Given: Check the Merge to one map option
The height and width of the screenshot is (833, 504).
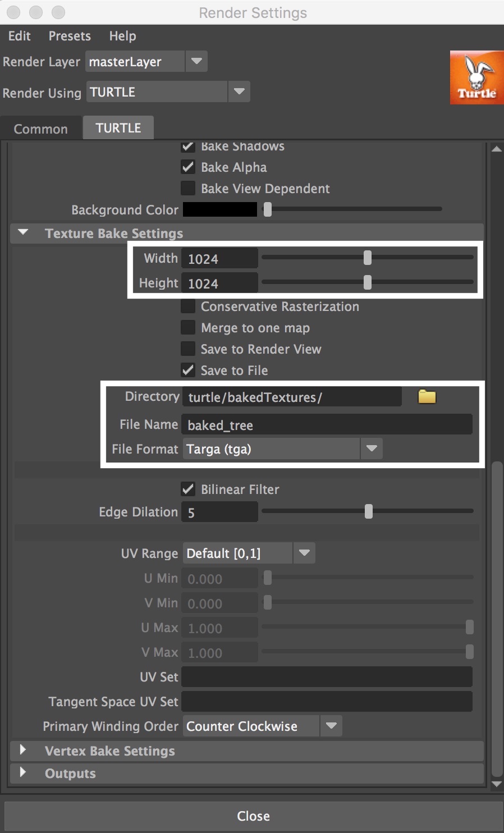Looking at the screenshot, I should tap(188, 327).
